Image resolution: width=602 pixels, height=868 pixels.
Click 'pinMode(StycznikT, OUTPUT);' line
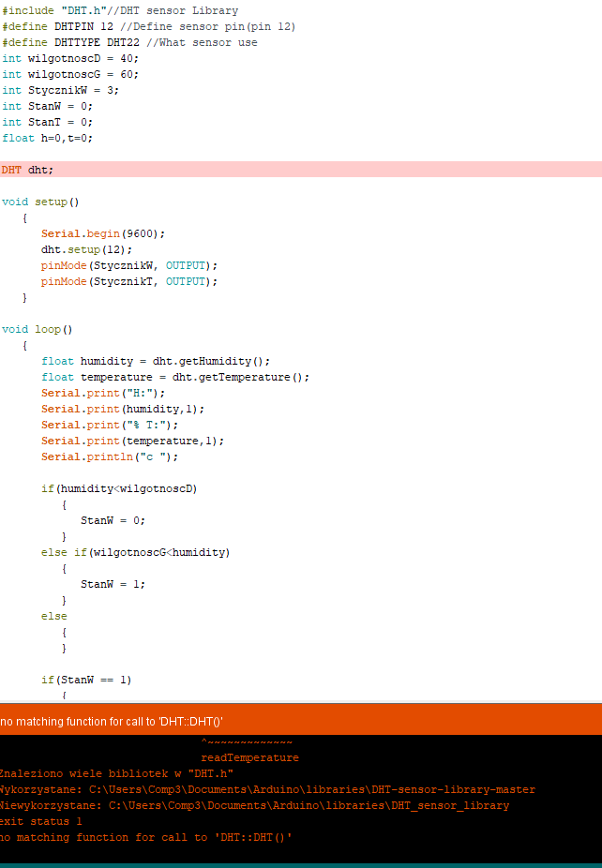tap(129, 282)
